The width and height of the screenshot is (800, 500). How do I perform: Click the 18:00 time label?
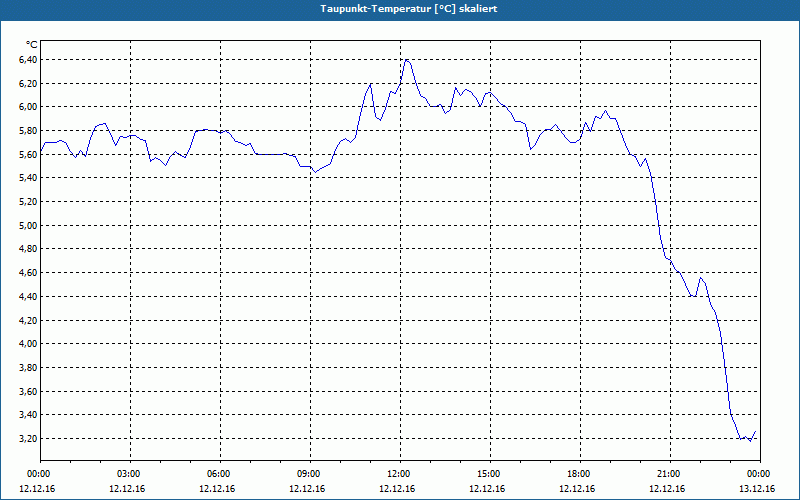click(x=580, y=474)
